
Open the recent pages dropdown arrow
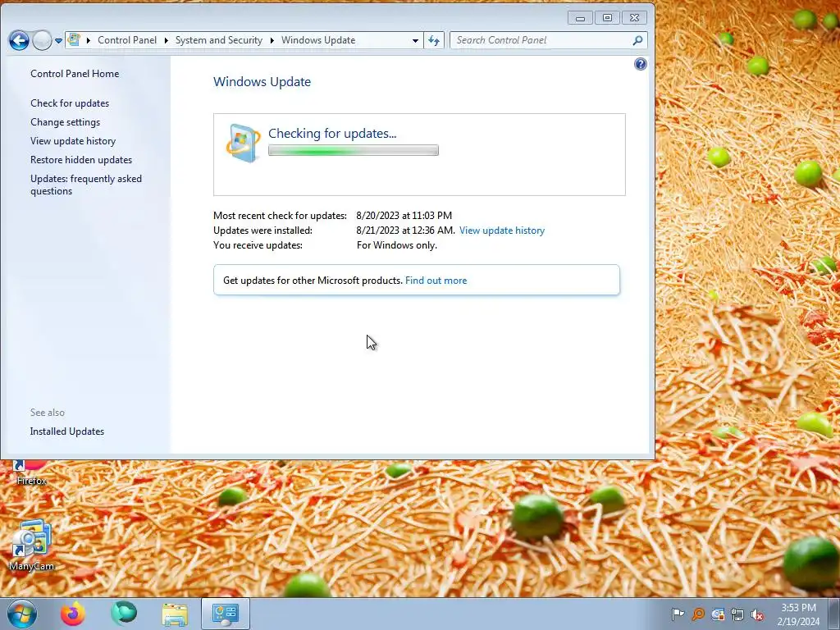tap(58, 41)
